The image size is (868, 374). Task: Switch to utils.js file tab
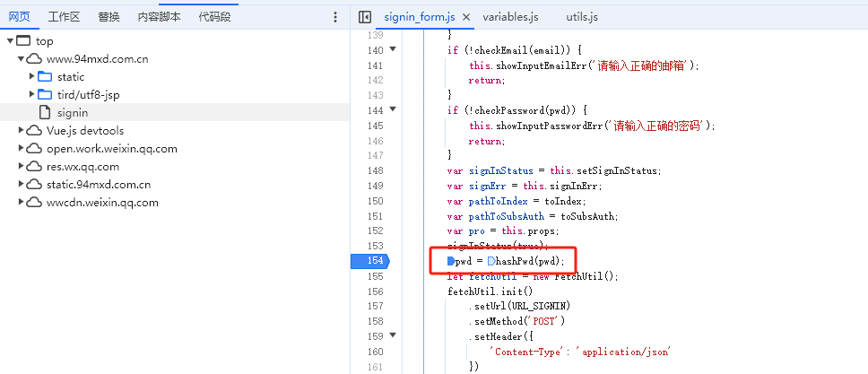click(582, 17)
